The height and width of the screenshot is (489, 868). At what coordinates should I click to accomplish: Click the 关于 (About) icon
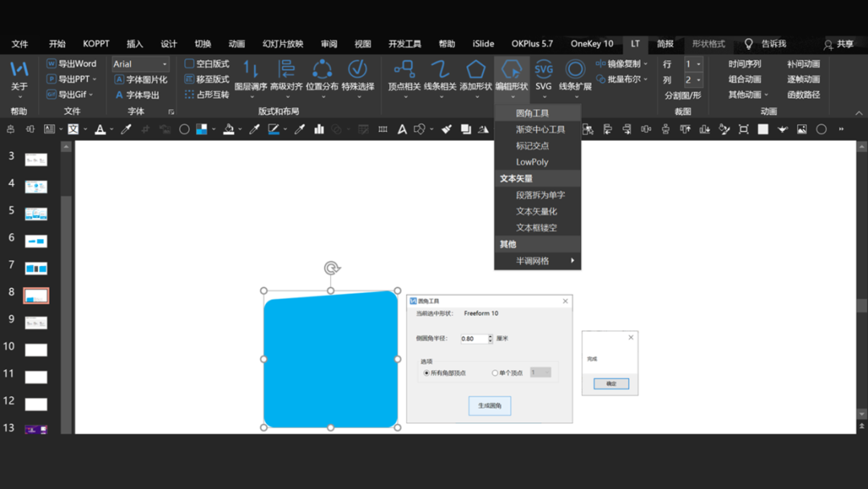click(x=18, y=70)
